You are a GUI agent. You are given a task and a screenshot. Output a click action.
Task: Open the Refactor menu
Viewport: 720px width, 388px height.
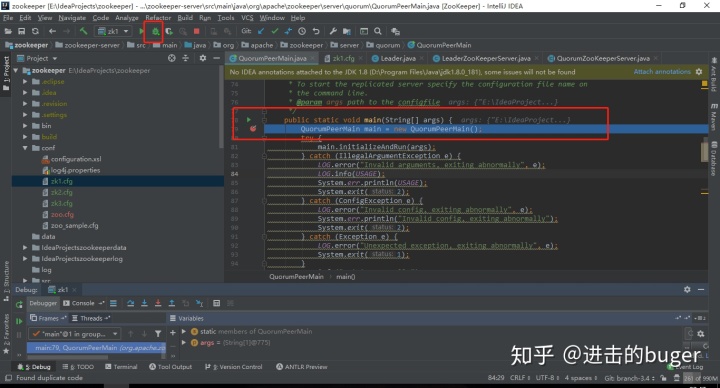point(158,18)
